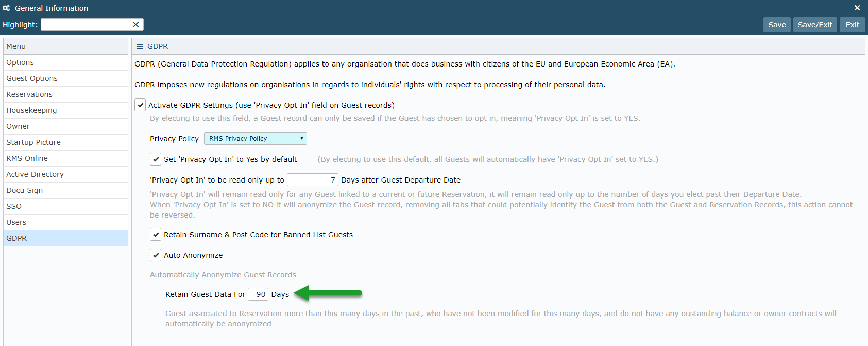
Task: Uncheck Retain Surname & Post Code checkbox
Action: tap(156, 235)
